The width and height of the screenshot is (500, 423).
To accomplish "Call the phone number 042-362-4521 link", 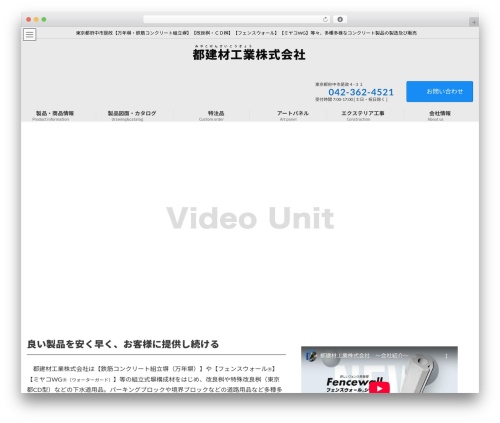I will pyautogui.click(x=361, y=92).
